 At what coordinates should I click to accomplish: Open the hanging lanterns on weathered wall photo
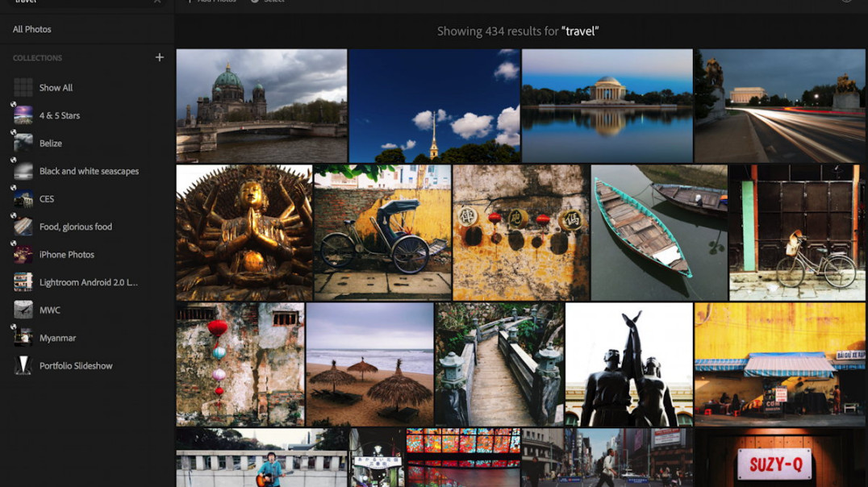[x=240, y=364]
